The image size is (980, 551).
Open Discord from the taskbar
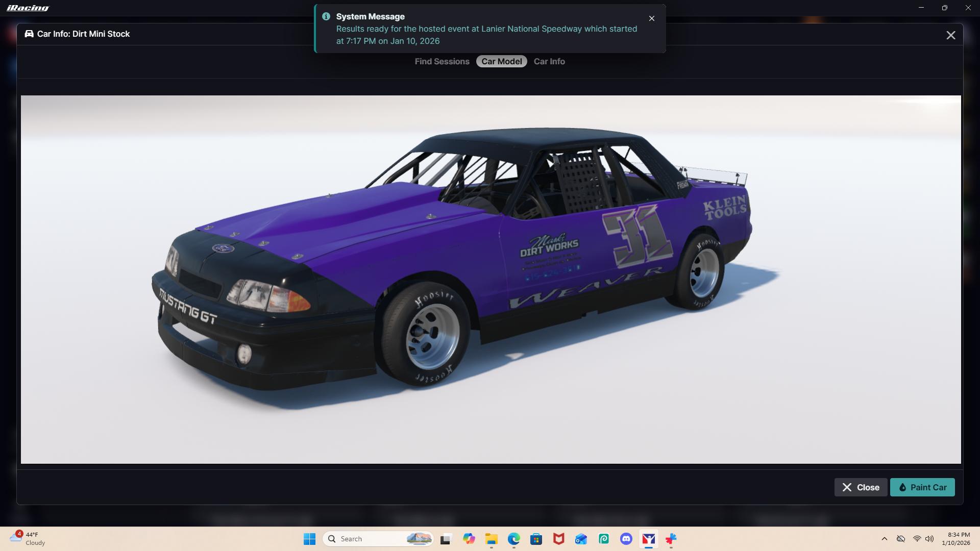click(626, 539)
